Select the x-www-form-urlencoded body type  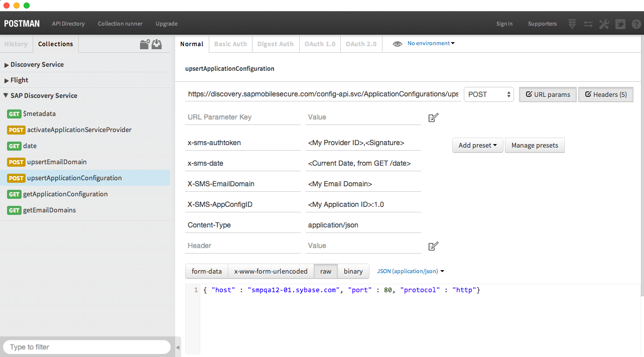(271, 271)
